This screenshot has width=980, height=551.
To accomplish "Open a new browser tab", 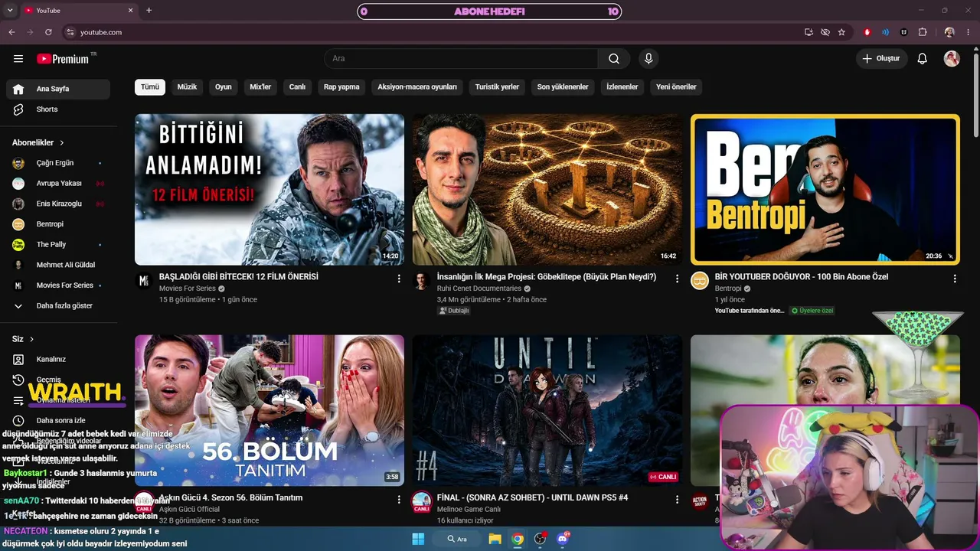I will (149, 10).
